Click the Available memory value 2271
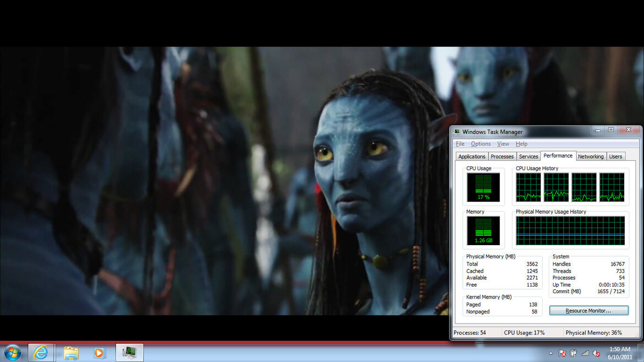Screen dimensions: 644x362 coord(532,278)
